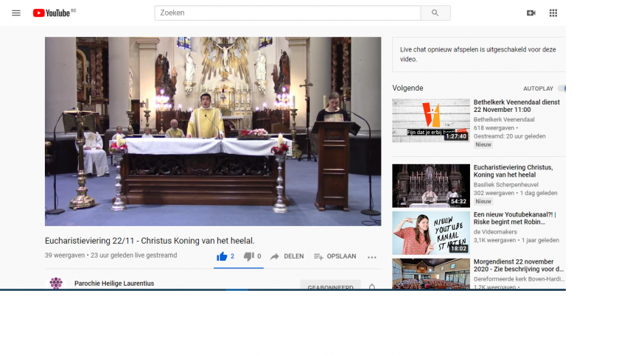Open the de Videomakers Youtubekanaal thumbnail

pyautogui.click(x=431, y=233)
